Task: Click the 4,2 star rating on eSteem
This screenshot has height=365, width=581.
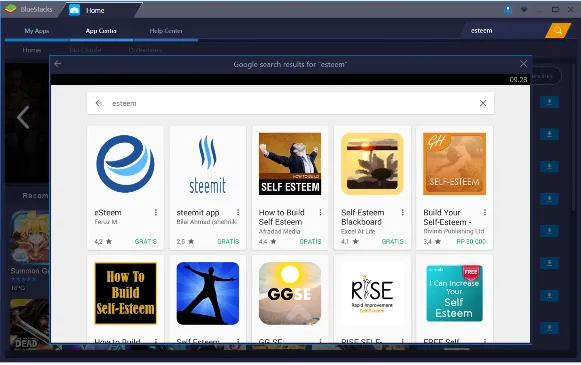Action: (x=103, y=242)
